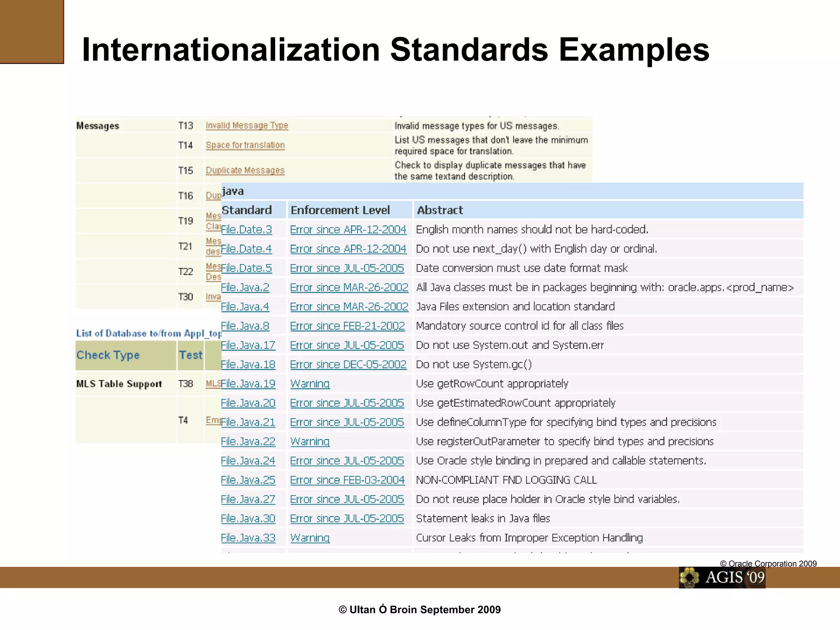Open the Invalid Message Type test link
The height and width of the screenshot is (630, 840).
point(247,126)
